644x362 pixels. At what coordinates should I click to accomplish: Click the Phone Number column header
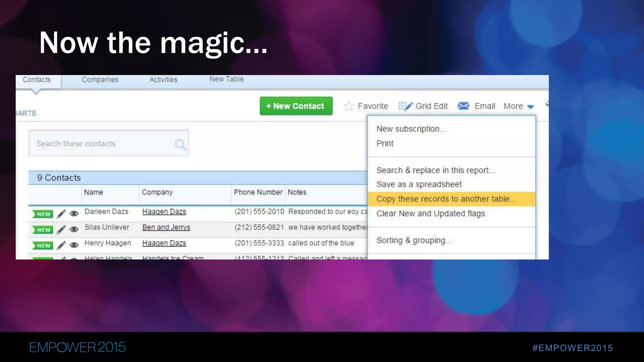click(258, 192)
